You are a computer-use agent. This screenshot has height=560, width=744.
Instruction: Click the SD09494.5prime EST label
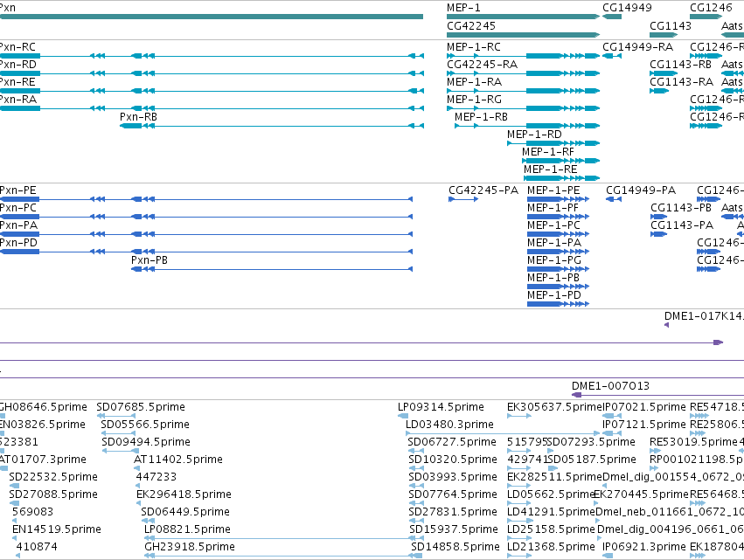point(146,442)
